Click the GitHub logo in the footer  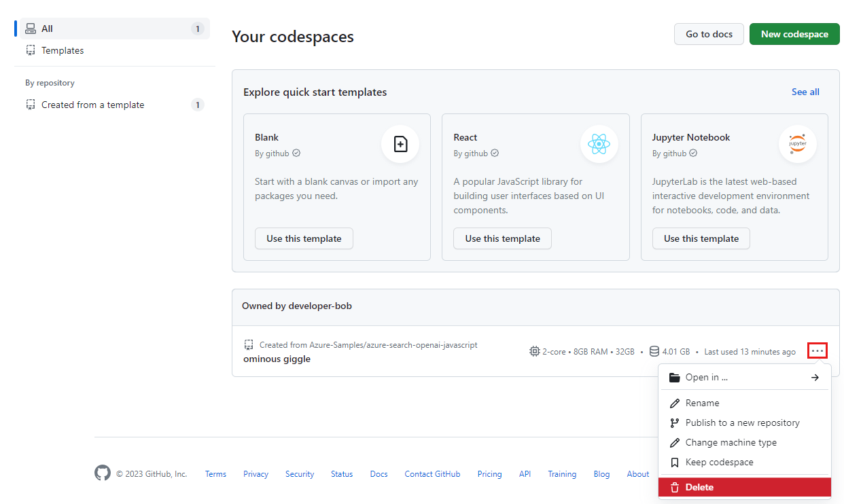[x=102, y=473]
